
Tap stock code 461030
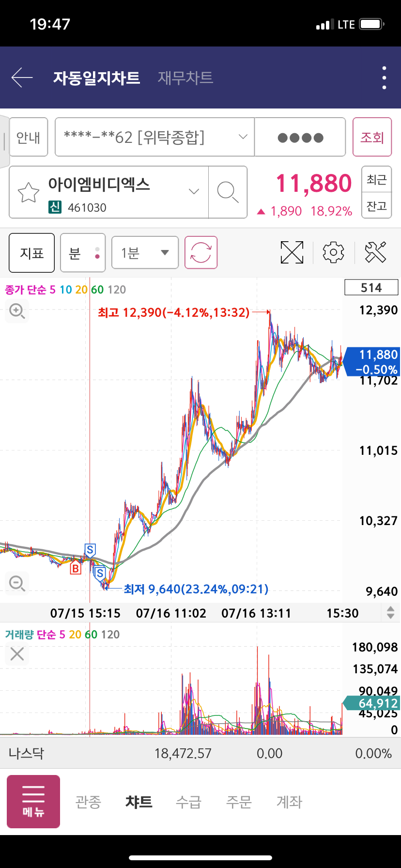87,208
